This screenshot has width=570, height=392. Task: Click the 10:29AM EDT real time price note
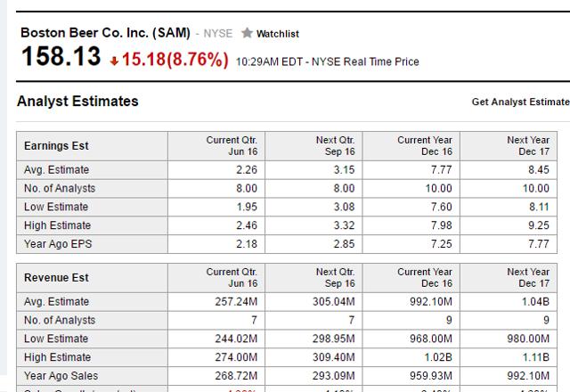point(327,61)
